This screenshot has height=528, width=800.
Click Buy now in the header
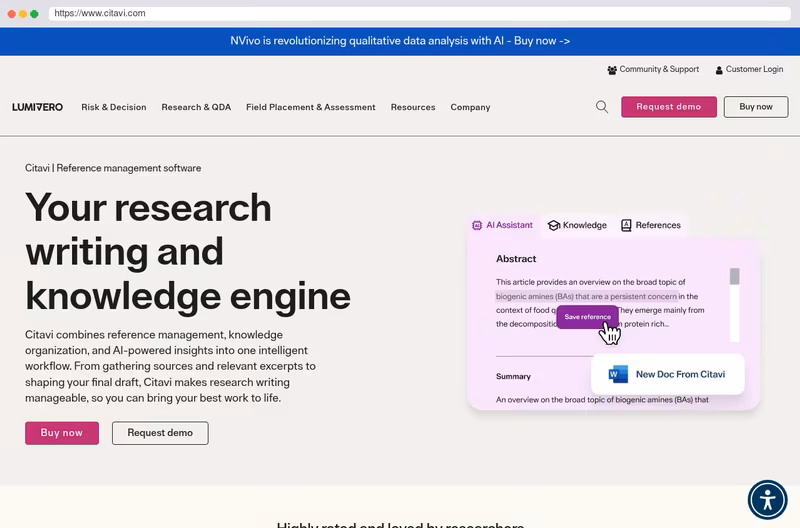point(756,107)
